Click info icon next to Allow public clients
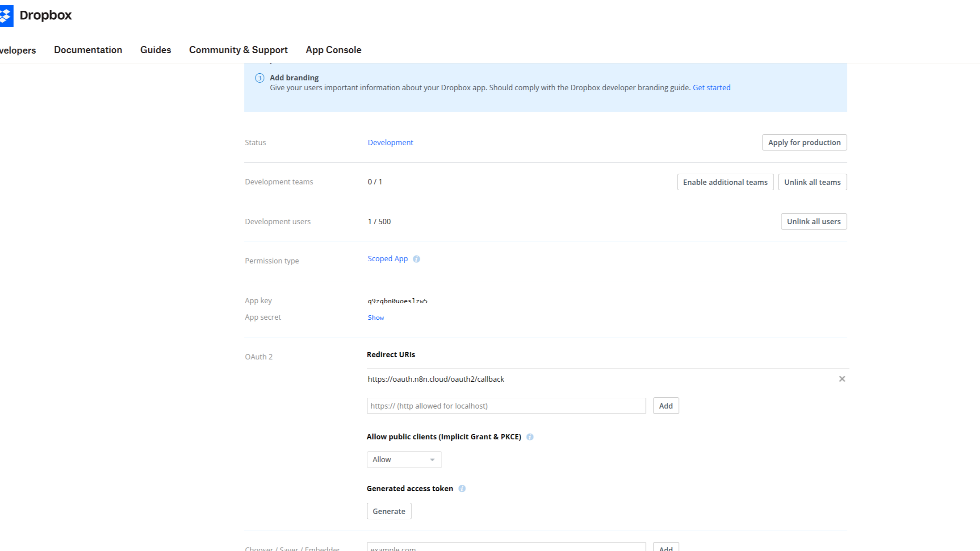The image size is (980, 551). tap(530, 437)
